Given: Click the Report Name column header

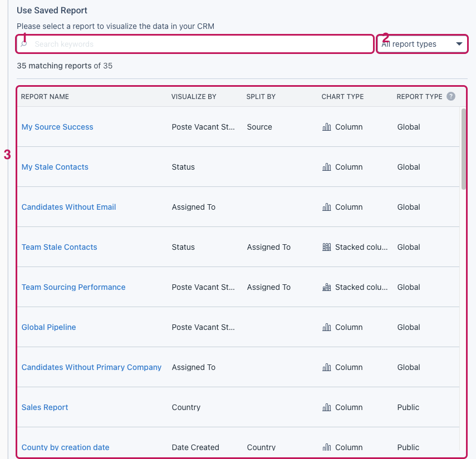Looking at the screenshot, I should pos(45,96).
